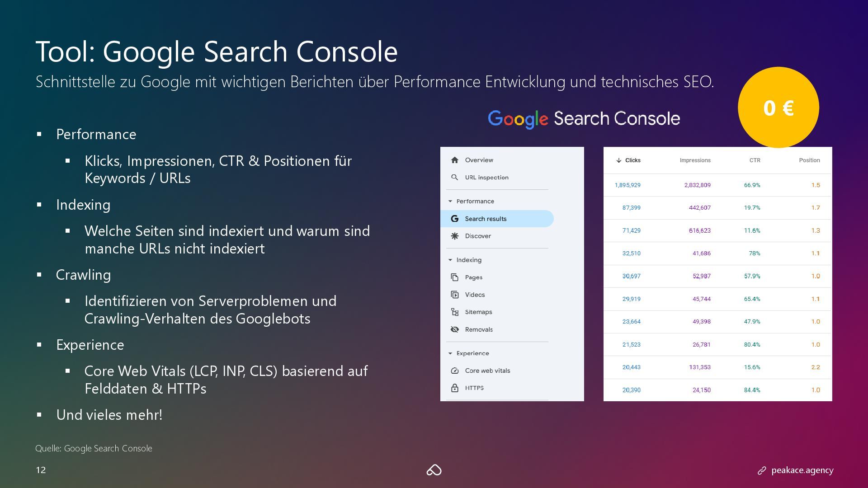Collapse the Experience section arrow
Screen dimensions: 868x488
click(450, 353)
